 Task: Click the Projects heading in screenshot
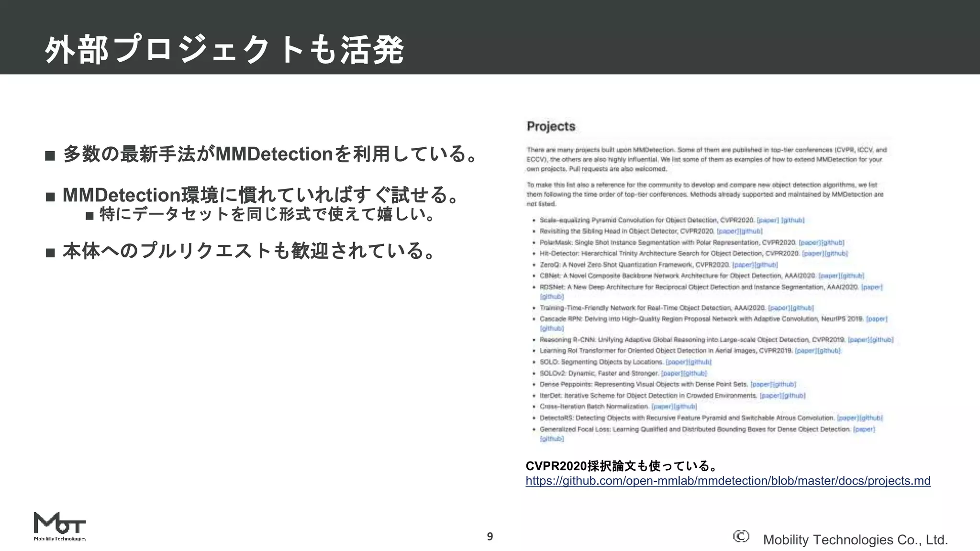(x=551, y=126)
